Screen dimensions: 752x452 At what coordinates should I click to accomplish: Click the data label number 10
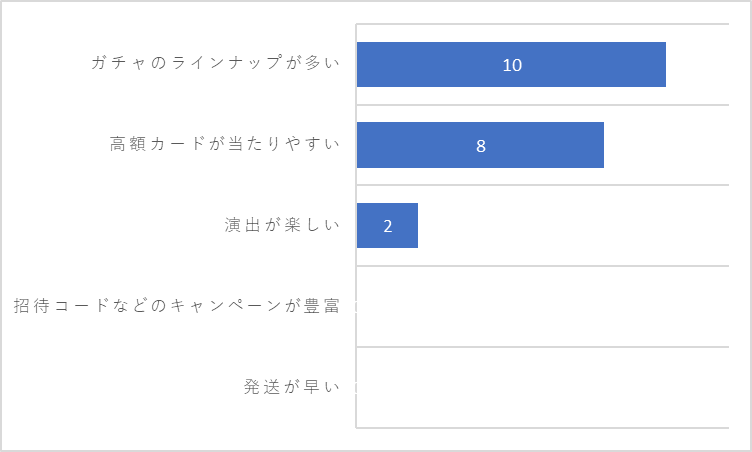[512, 65]
